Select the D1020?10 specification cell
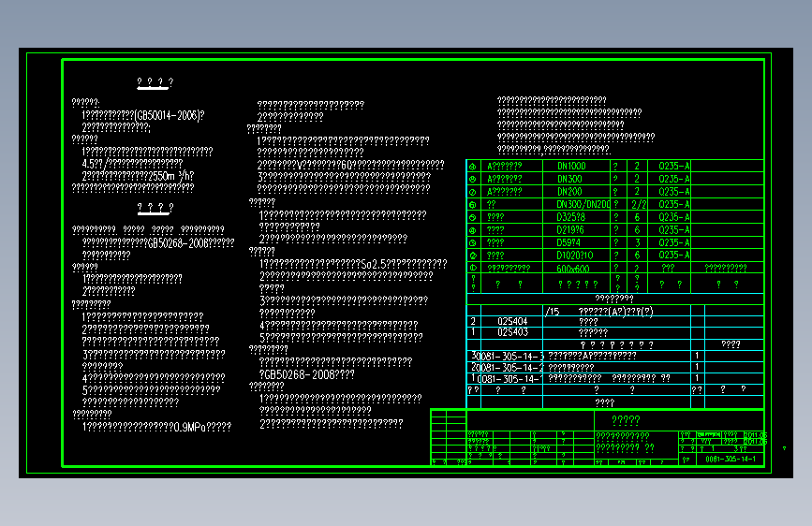 (575, 256)
